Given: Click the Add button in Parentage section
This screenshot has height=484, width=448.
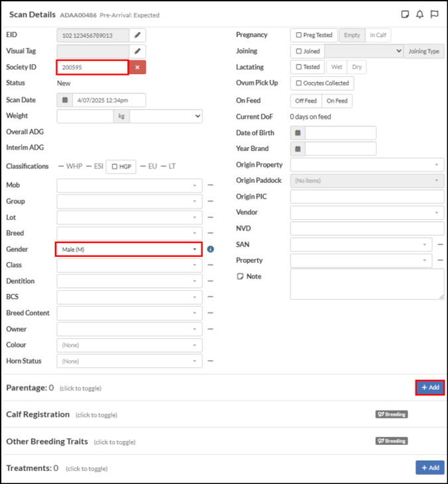Looking at the screenshot, I should [x=430, y=387].
